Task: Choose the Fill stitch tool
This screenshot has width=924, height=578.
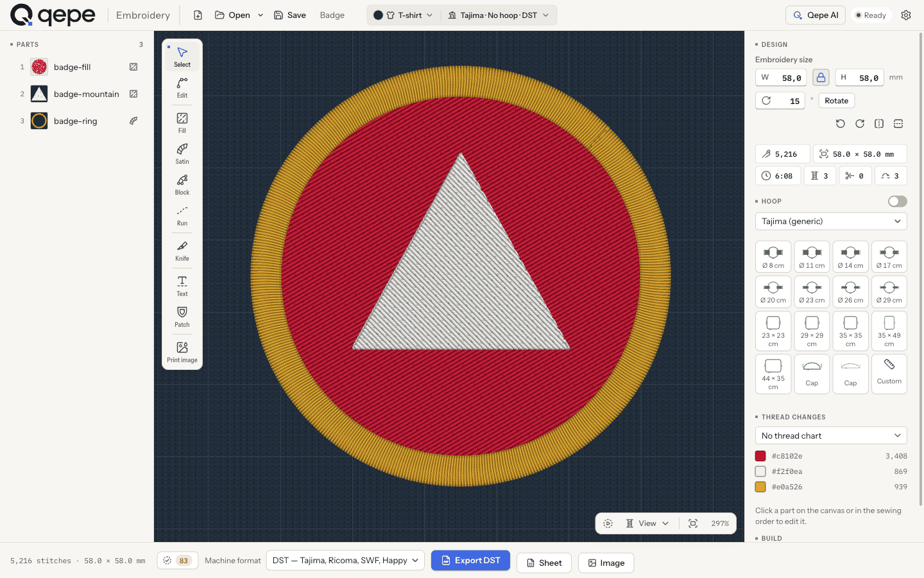Action: tap(182, 123)
